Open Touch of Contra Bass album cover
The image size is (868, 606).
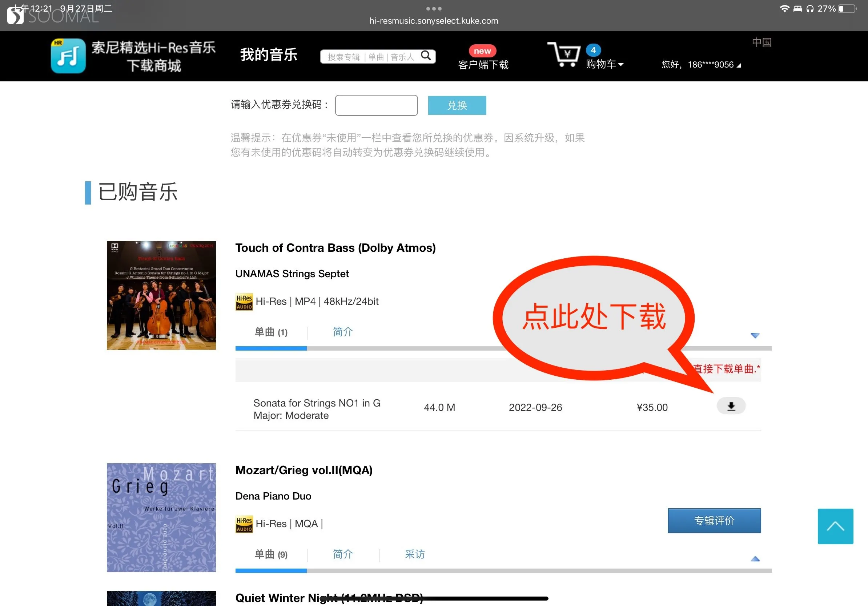click(x=161, y=295)
